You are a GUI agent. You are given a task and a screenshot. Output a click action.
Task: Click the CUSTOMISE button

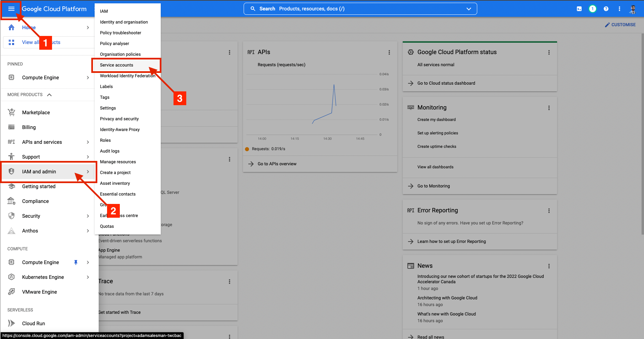(620, 25)
